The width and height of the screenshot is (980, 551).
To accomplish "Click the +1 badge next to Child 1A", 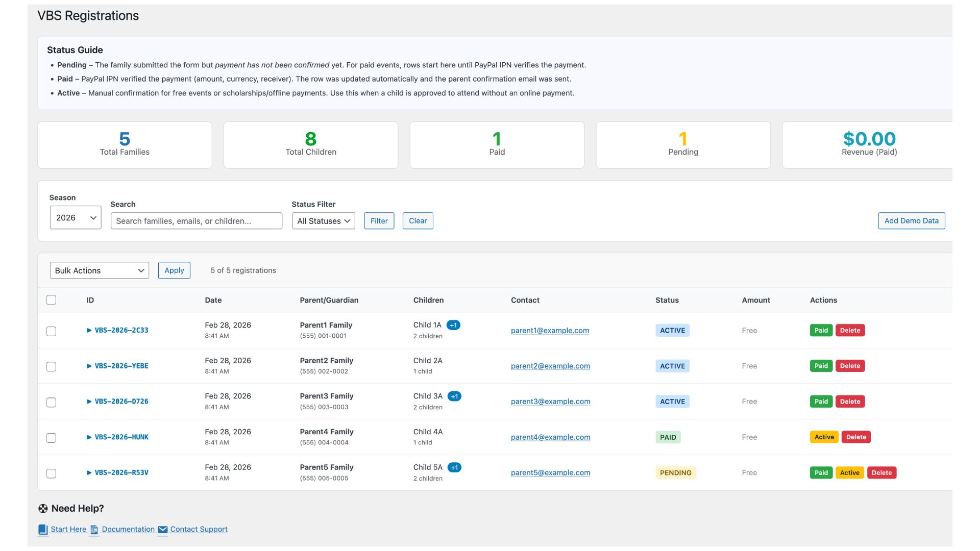I will pyautogui.click(x=453, y=325).
